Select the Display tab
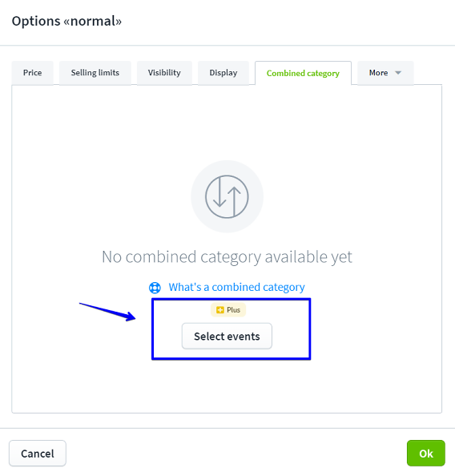Viewport: 455px width, 476px height. pyautogui.click(x=223, y=73)
